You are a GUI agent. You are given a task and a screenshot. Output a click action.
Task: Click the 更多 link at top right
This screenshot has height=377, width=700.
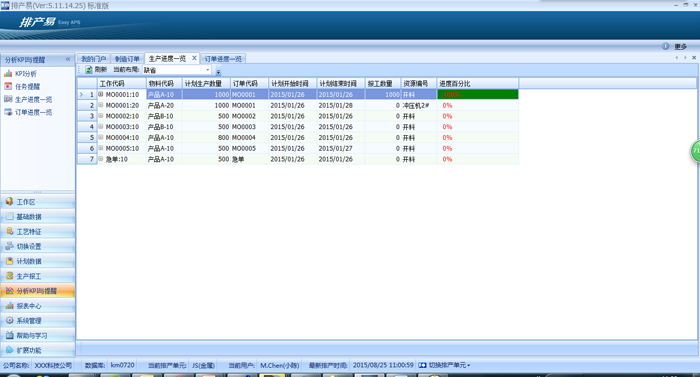[680, 46]
